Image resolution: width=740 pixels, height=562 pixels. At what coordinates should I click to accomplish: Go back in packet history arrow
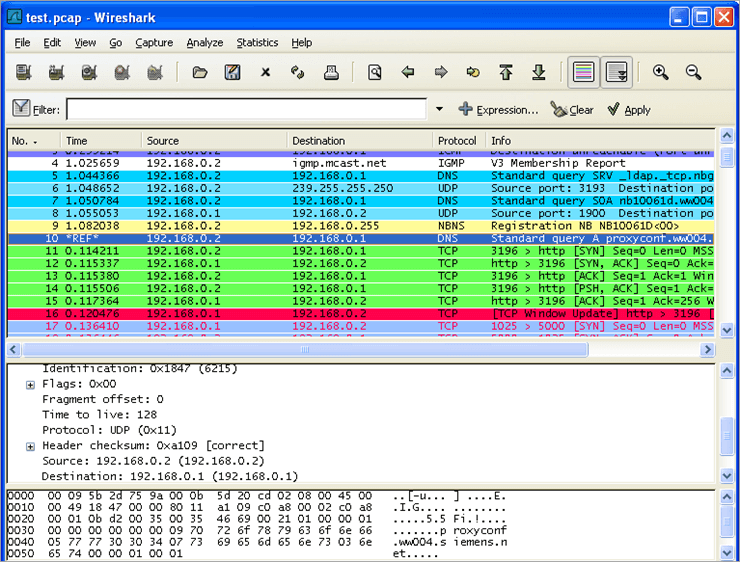[x=408, y=72]
